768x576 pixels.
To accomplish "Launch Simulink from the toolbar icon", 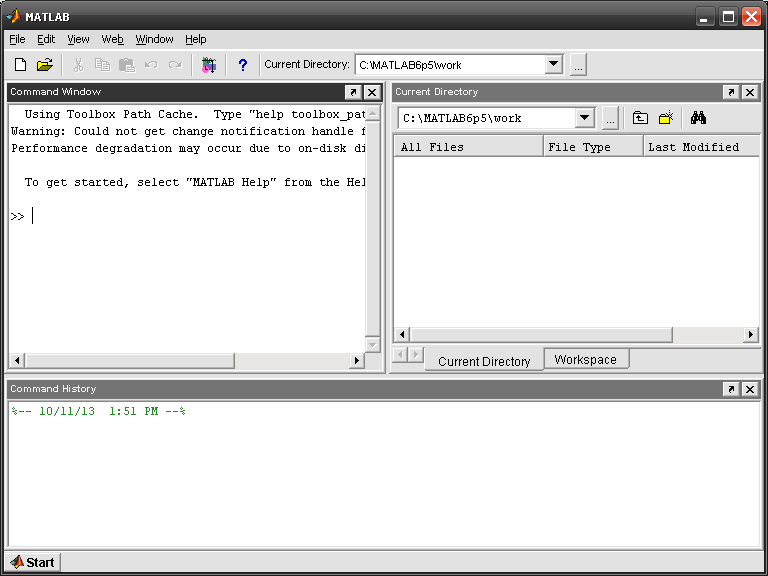I will tap(208, 65).
